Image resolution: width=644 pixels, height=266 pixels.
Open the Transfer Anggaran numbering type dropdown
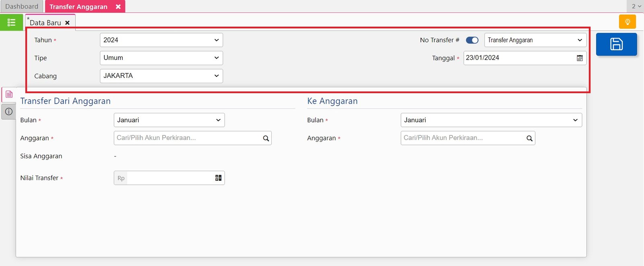(x=535, y=40)
